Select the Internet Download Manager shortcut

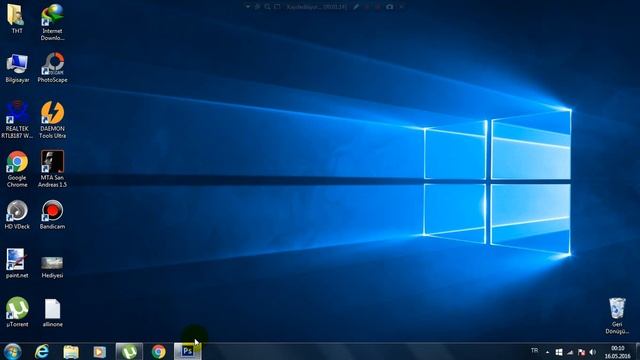tap(52, 22)
